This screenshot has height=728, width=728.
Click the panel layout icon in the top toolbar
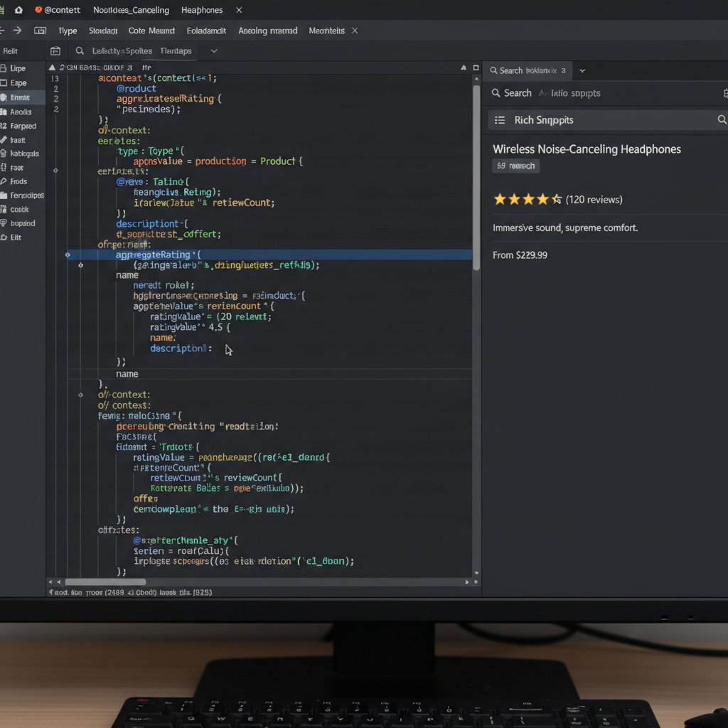(41, 31)
